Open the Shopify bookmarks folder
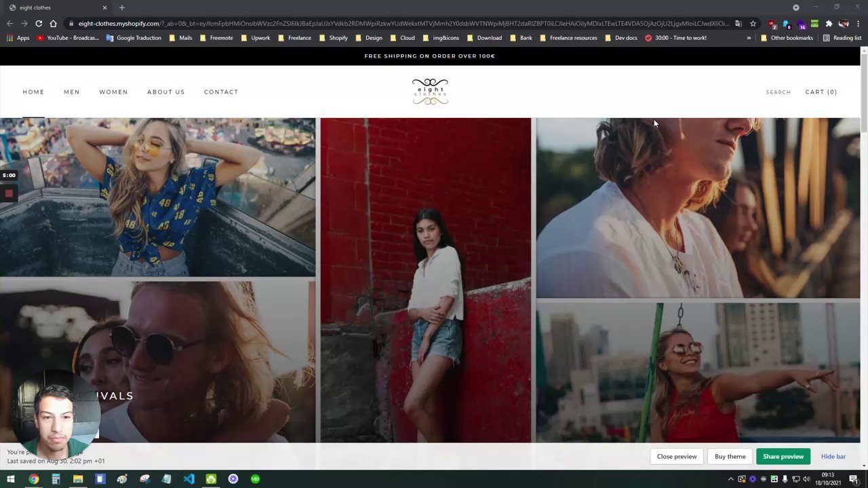This screenshot has width=868, height=488. (x=333, y=38)
